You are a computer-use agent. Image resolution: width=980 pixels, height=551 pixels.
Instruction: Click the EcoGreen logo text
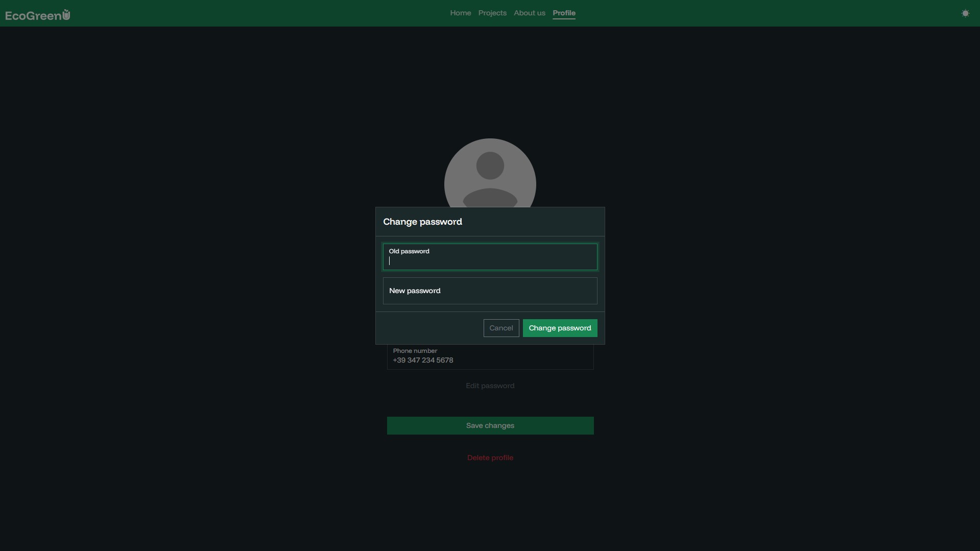coord(33,15)
